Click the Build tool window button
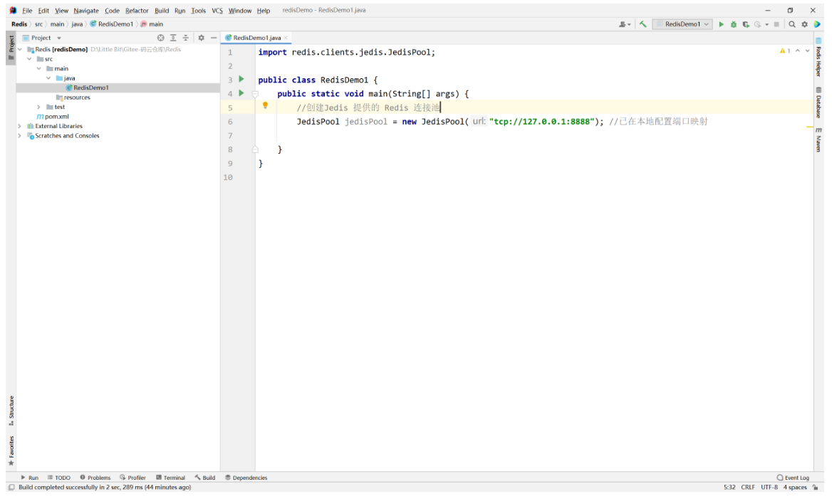The width and height of the screenshot is (832, 504). pos(205,478)
